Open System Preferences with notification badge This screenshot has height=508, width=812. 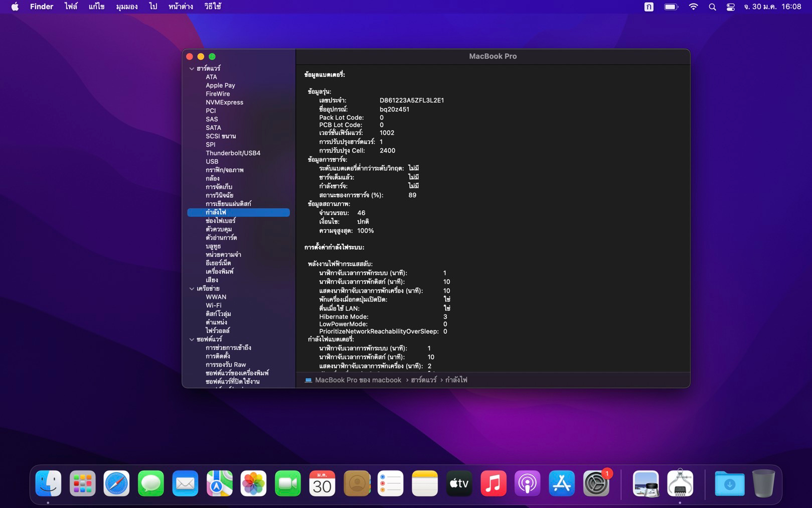(596, 484)
